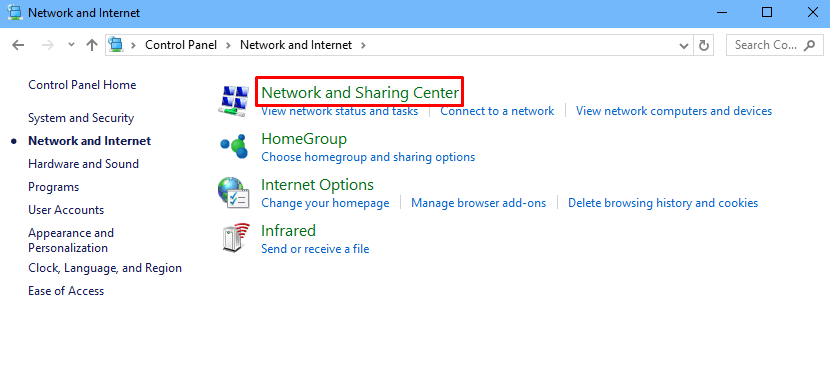Click Choose homegroup and sharing options
830x374 pixels.
point(368,157)
